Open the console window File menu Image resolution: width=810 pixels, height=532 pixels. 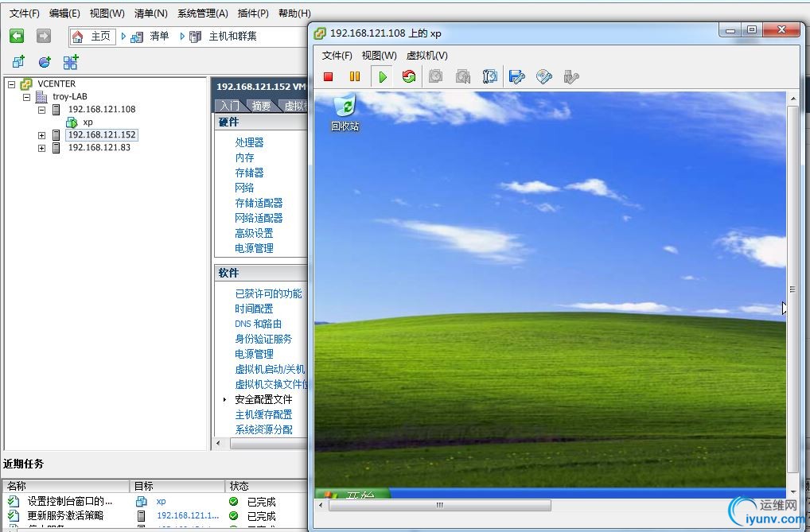click(337, 55)
